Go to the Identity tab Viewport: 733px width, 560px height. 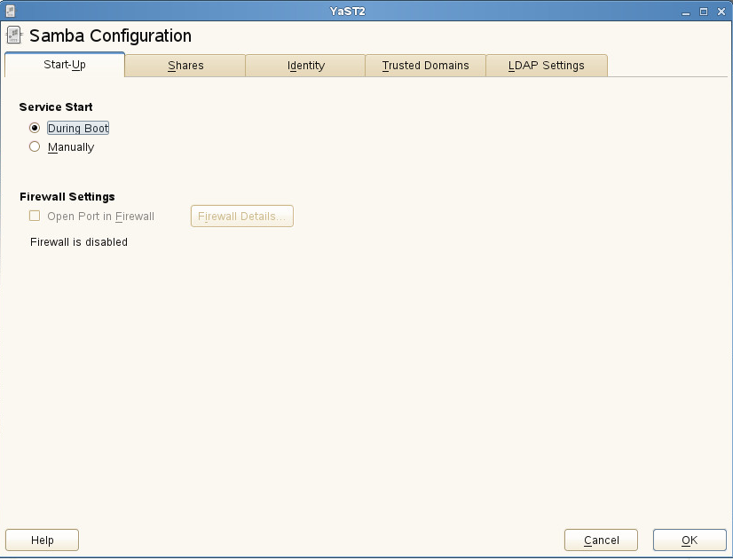click(x=305, y=66)
